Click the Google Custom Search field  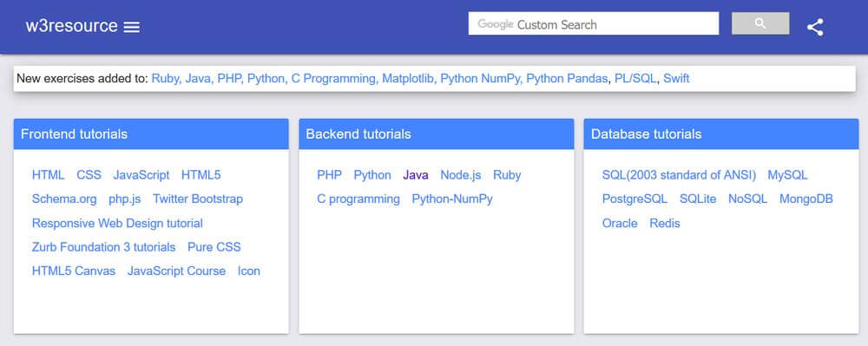(594, 23)
